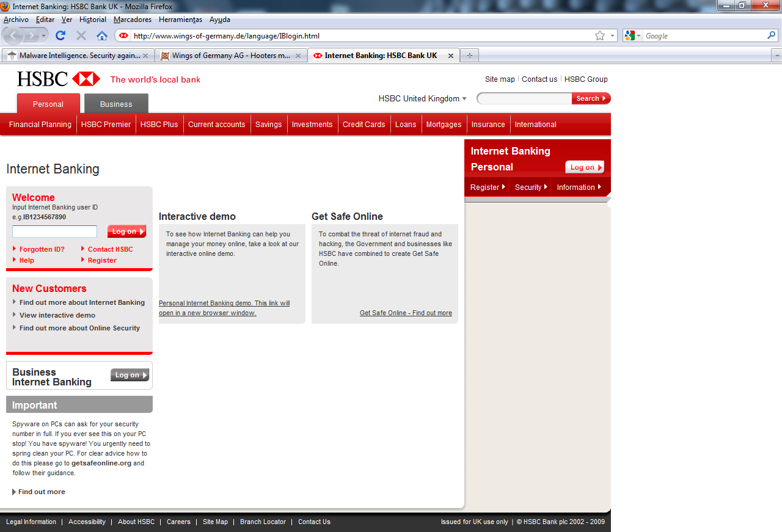Image resolution: width=782 pixels, height=532 pixels.
Task: Close the Wings of Germany AG tab
Action: [298, 56]
